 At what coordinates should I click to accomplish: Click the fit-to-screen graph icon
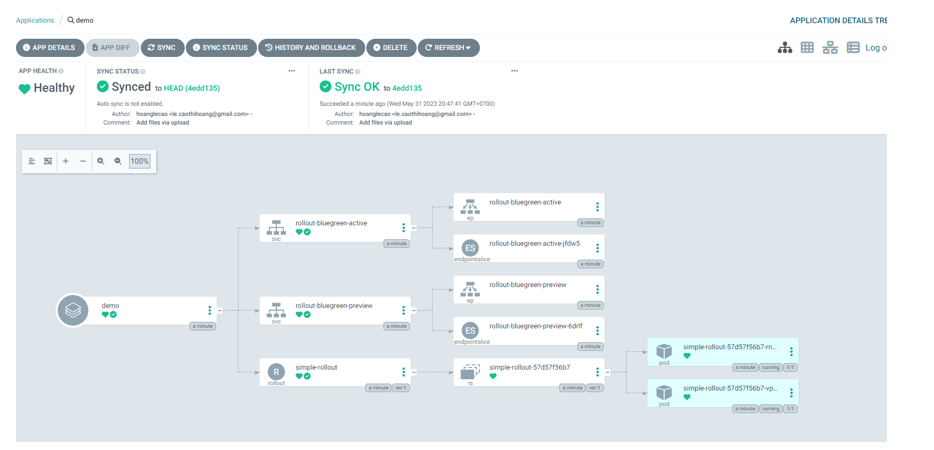[48, 161]
